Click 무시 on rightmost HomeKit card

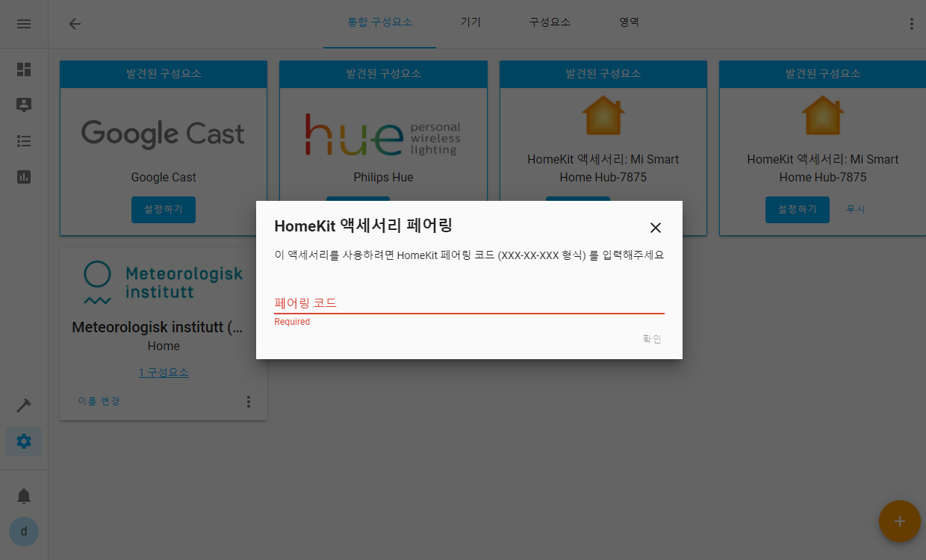[855, 210]
